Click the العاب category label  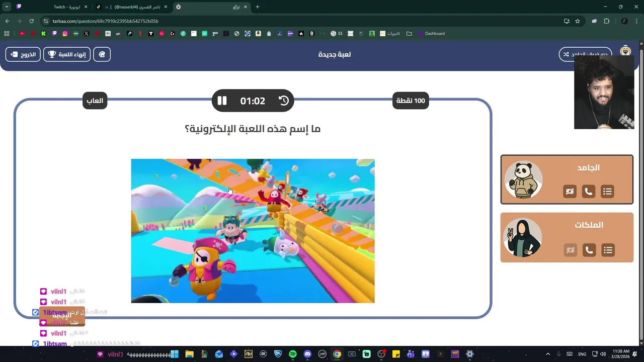tap(95, 101)
